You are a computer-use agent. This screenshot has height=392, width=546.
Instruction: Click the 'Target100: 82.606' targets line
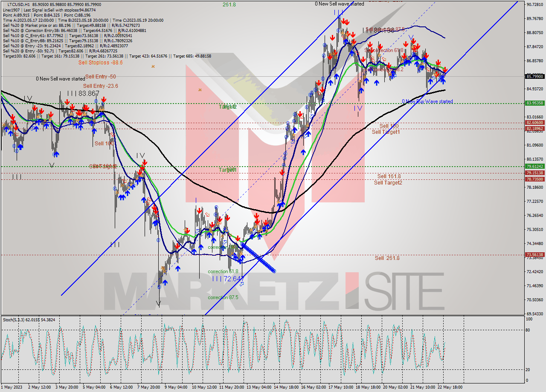point(107,56)
